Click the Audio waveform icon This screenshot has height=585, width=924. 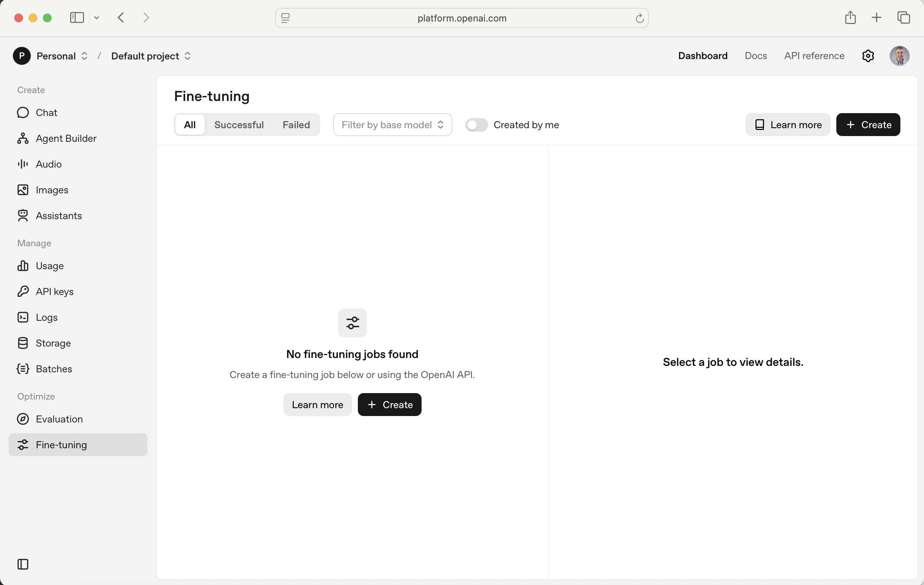tap(23, 164)
